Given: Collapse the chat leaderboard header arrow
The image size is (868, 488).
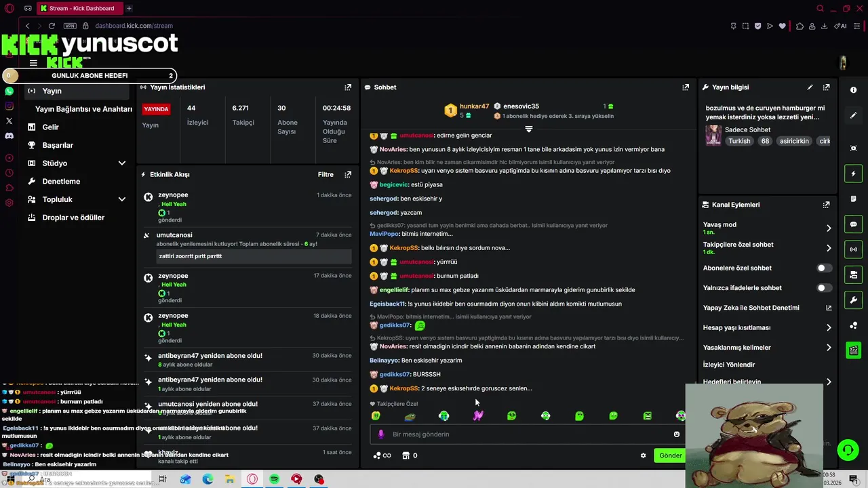Looking at the screenshot, I should coord(529,129).
